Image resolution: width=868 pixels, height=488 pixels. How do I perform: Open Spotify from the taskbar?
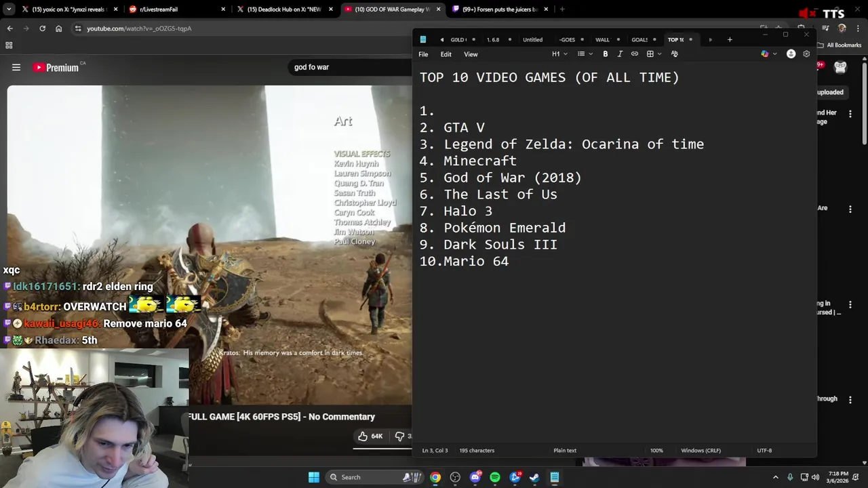[x=495, y=477]
